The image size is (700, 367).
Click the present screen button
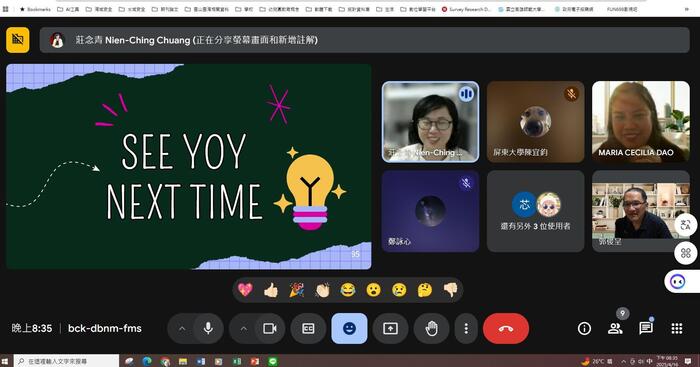pyautogui.click(x=391, y=329)
